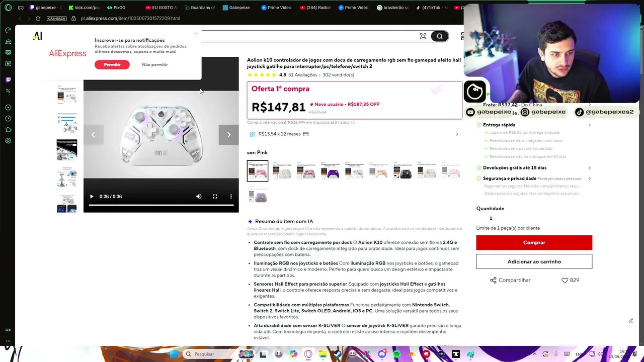Select the gray controller variant in second row
Viewport: 644px width, 362px height.
click(x=258, y=195)
